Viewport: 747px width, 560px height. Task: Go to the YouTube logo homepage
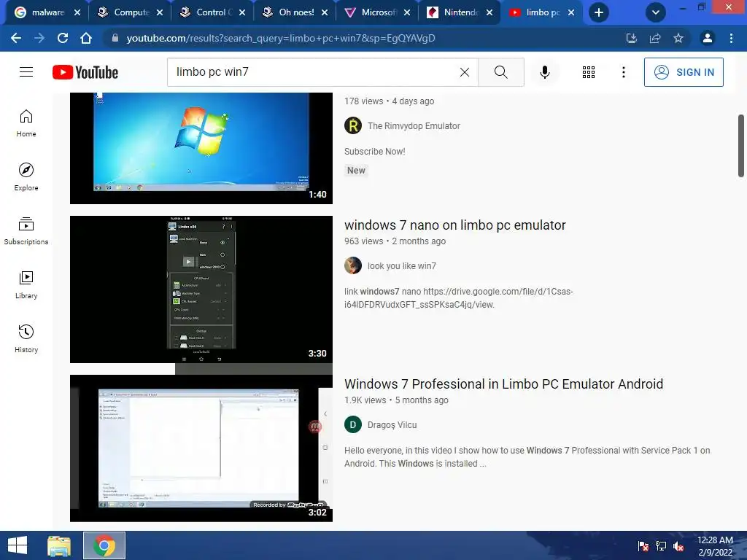(85, 72)
